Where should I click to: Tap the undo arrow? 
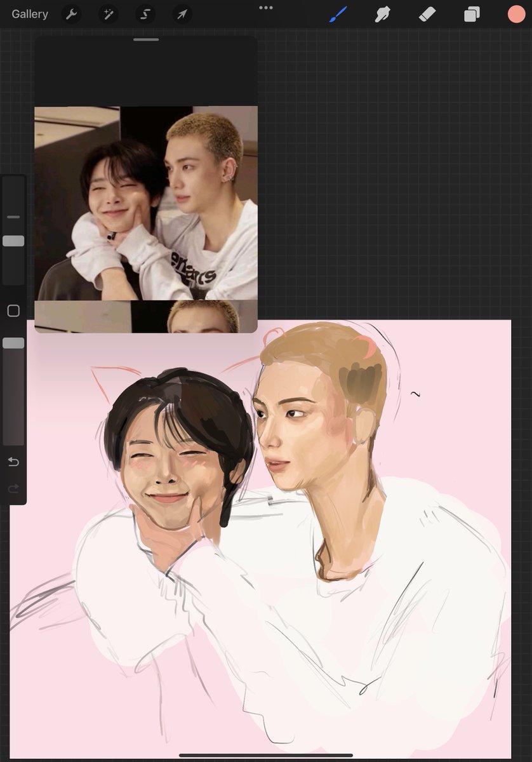coord(13,462)
